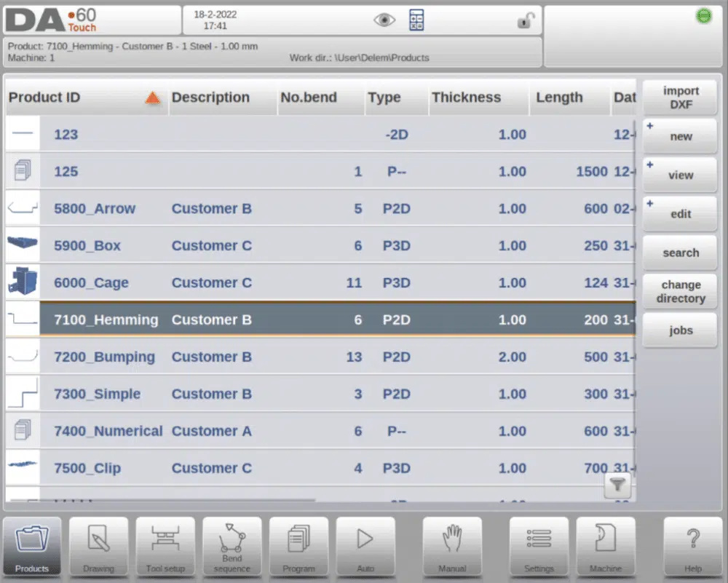This screenshot has height=583, width=728.
Task: Click the 7300_Simple profile icon
Action: [x=23, y=393]
